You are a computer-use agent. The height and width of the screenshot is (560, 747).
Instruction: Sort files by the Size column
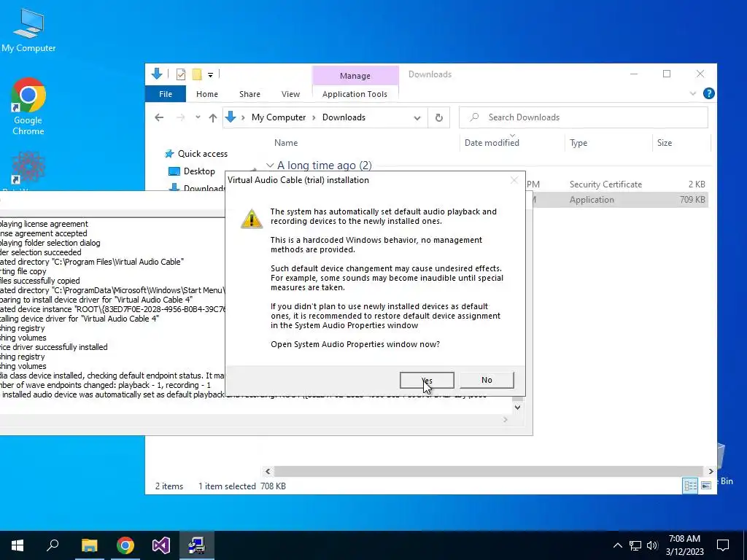coord(664,143)
